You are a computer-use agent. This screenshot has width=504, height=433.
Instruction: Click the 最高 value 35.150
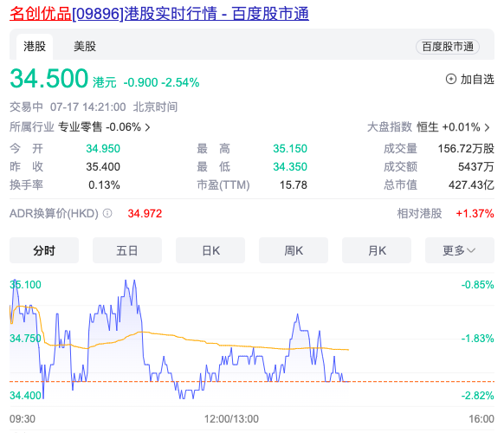click(x=290, y=148)
